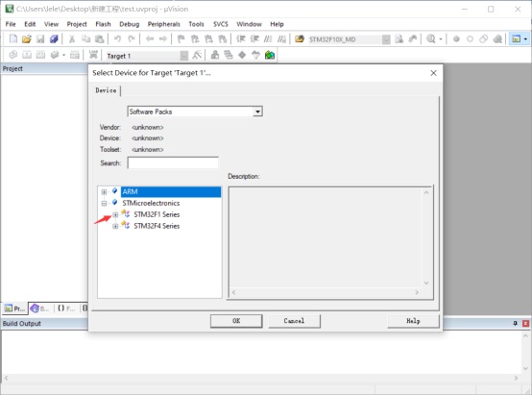Open the File menu

pos(11,24)
